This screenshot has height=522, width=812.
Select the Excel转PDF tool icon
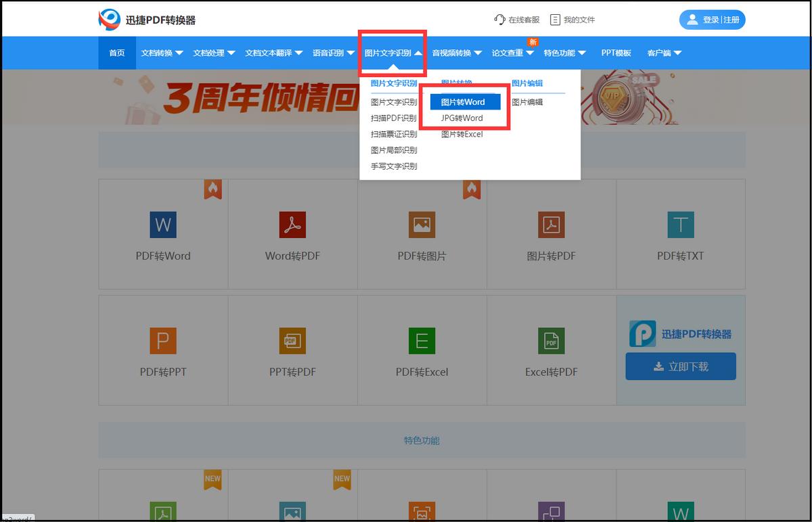coord(551,341)
